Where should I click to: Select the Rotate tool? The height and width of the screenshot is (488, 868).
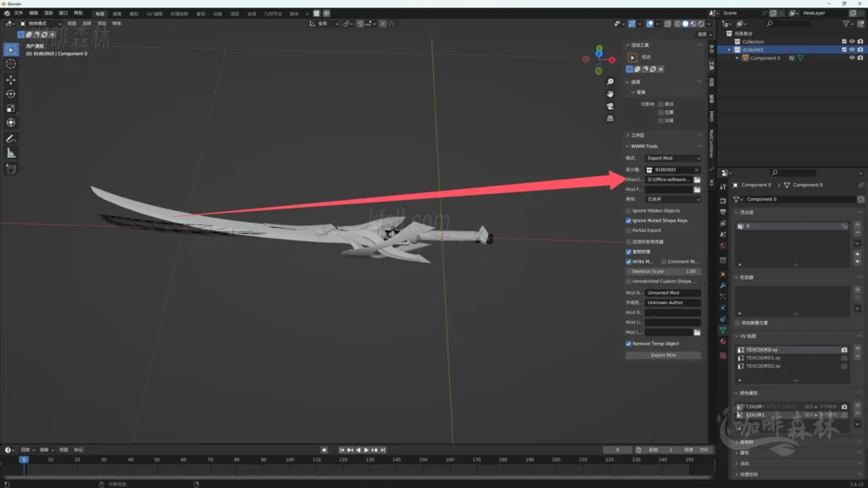(x=11, y=94)
